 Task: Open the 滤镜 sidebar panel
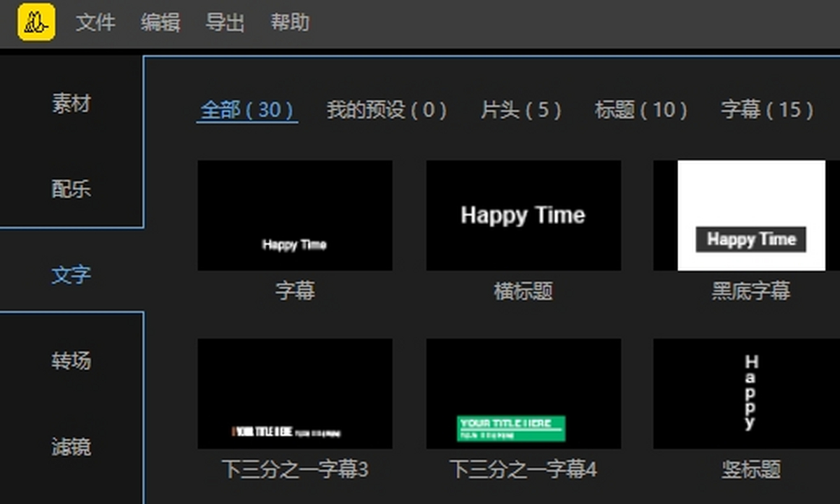point(71,446)
